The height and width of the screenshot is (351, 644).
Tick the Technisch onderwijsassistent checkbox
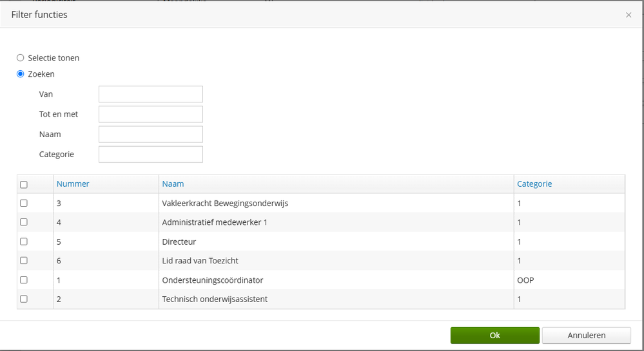point(24,299)
